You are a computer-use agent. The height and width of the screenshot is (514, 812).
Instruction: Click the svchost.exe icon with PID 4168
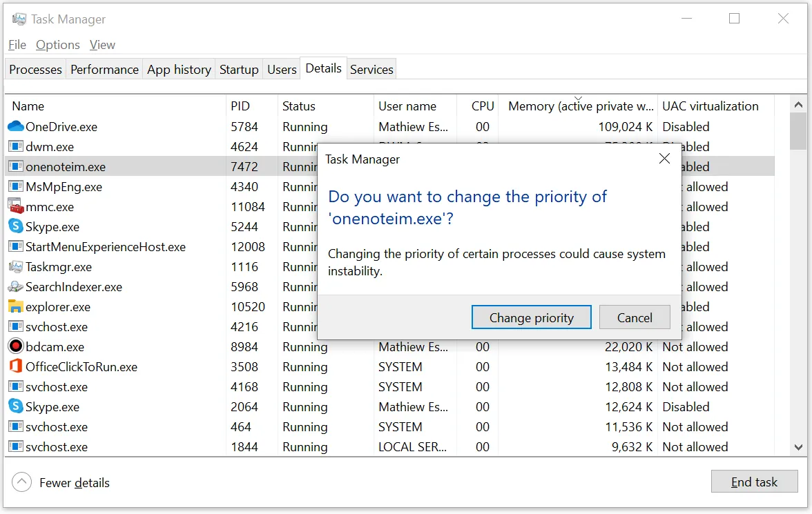click(x=16, y=386)
